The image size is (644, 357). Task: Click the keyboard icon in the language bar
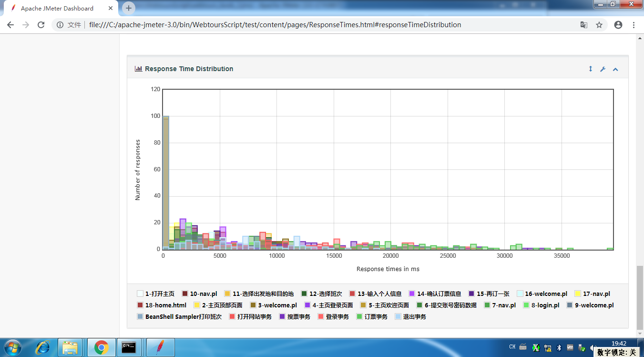523,347
